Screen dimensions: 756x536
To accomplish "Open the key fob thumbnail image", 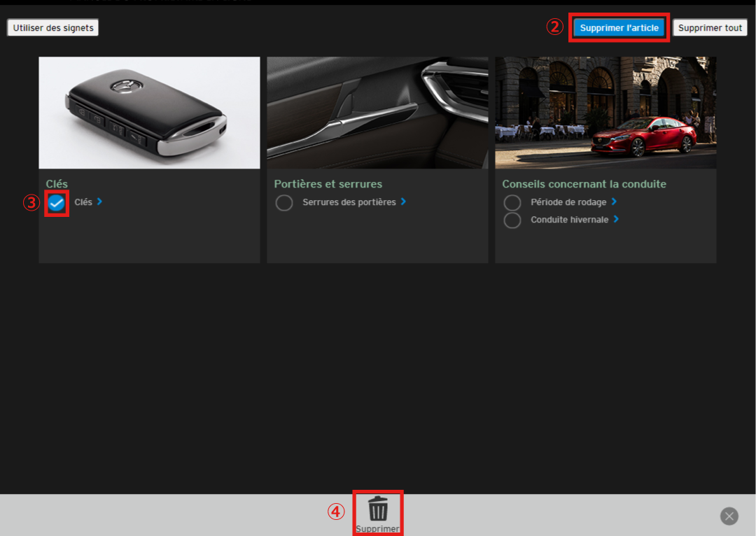I will [x=149, y=113].
